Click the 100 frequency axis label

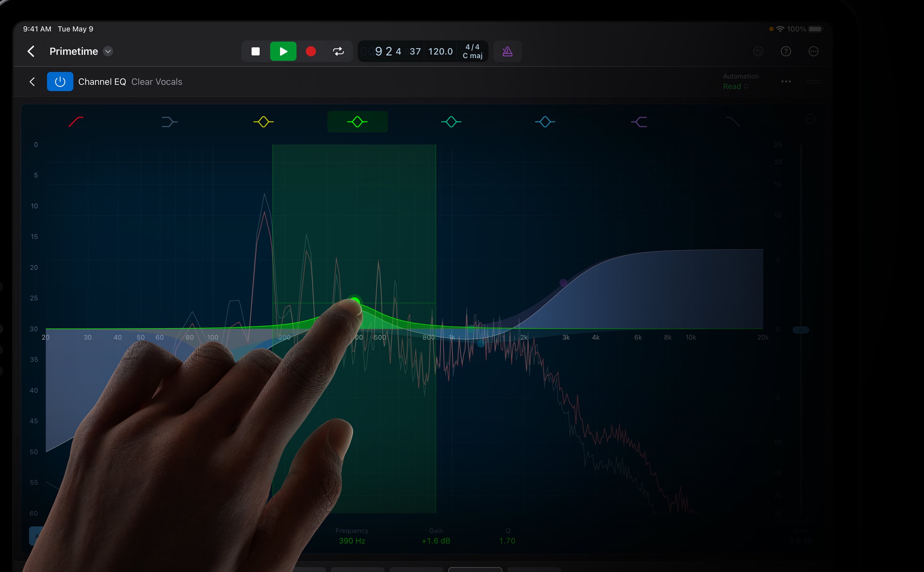(x=212, y=337)
